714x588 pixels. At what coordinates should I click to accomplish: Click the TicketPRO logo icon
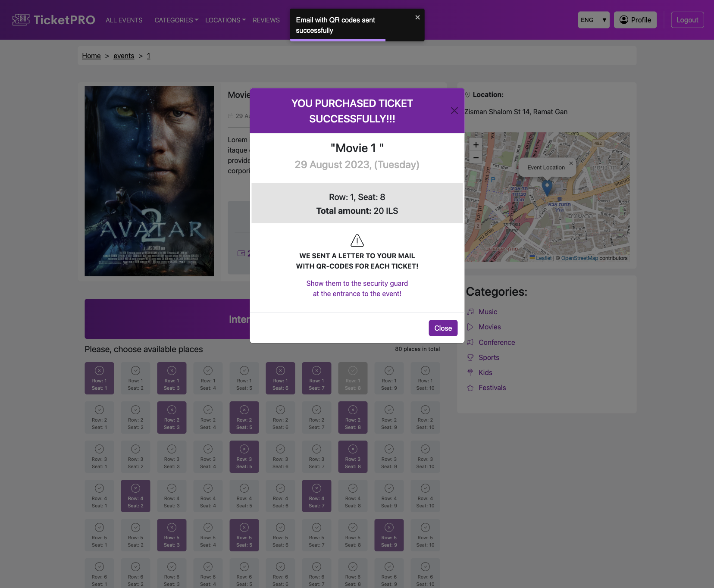click(21, 20)
